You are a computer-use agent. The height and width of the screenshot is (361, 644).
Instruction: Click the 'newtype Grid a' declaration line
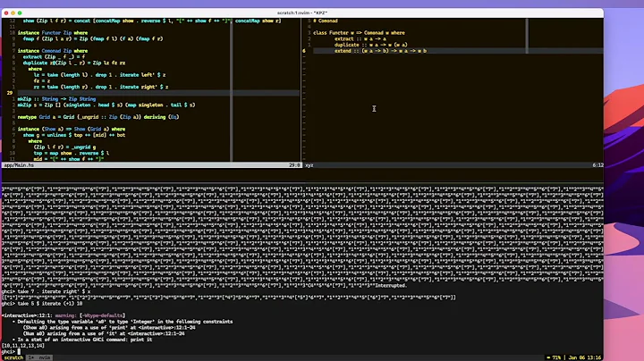pos(98,117)
